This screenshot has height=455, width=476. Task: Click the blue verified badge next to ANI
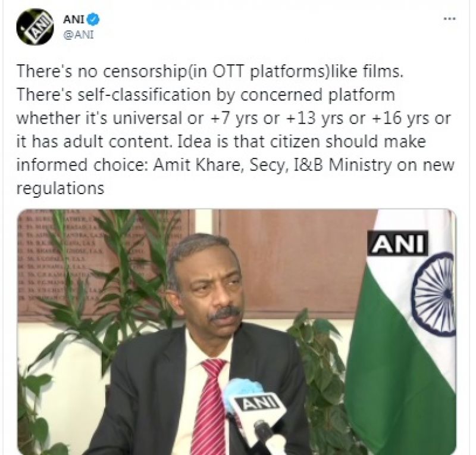click(93, 20)
